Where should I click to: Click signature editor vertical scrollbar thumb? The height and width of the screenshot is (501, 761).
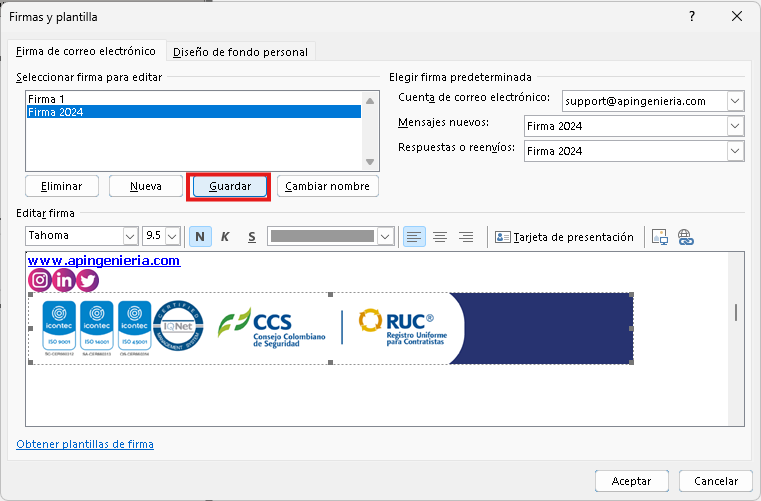(736, 312)
